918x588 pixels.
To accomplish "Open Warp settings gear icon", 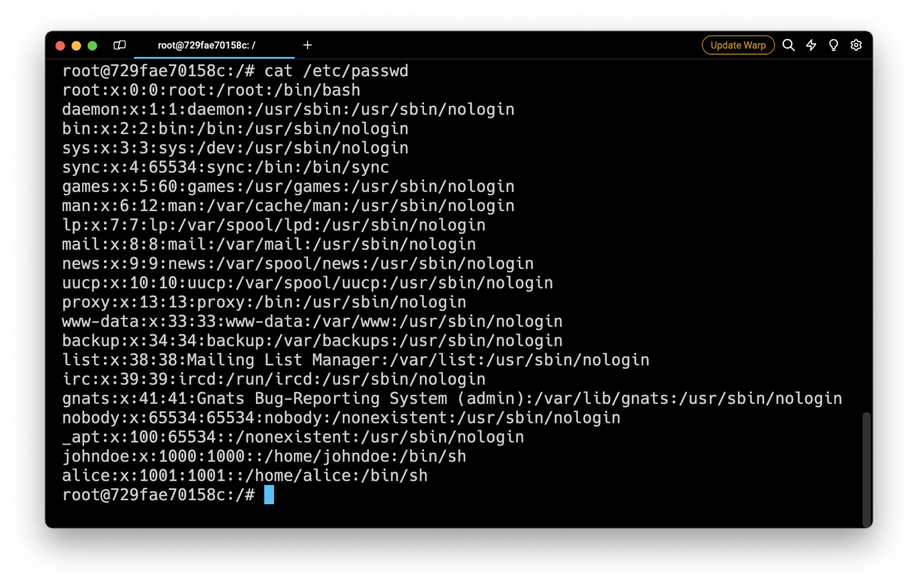I will tap(855, 45).
